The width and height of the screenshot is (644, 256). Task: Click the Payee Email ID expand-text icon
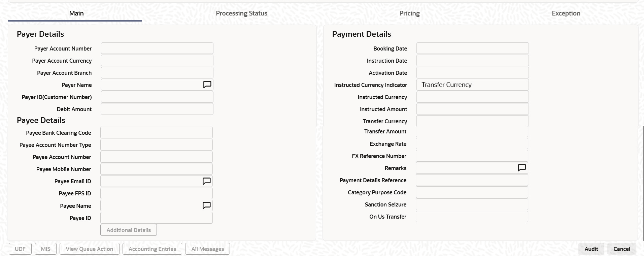[x=206, y=181]
